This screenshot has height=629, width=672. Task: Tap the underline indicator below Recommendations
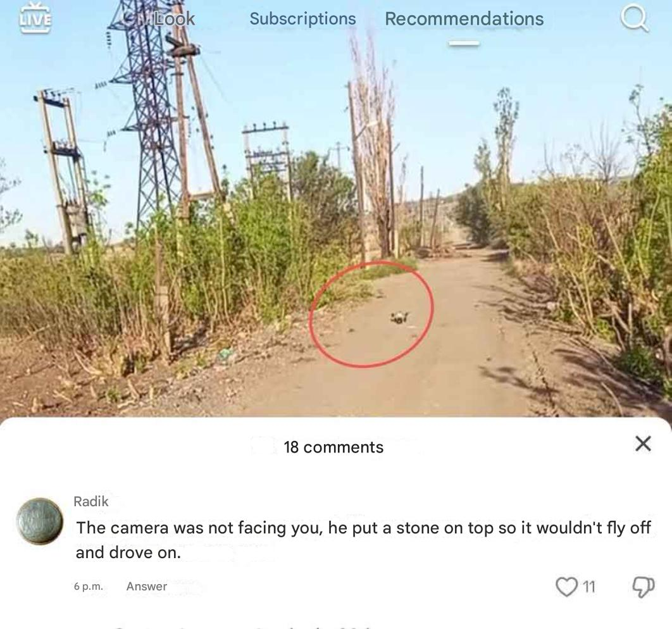(x=464, y=43)
